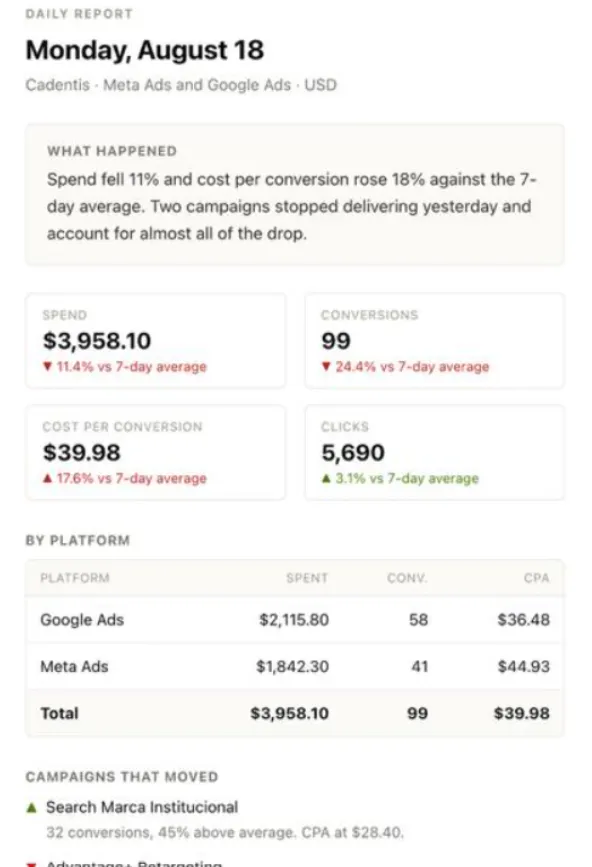Sort by the CPA column header
The height and width of the screenshot is (867, 592).
coord(537,578)
